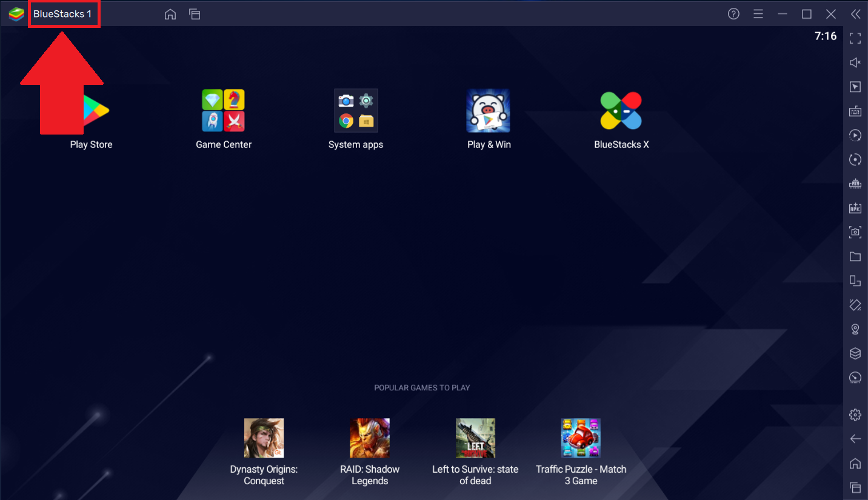This screenshot has width=868, height=500.
Task: Set location using the map pin icon
Action: point(855,329)
